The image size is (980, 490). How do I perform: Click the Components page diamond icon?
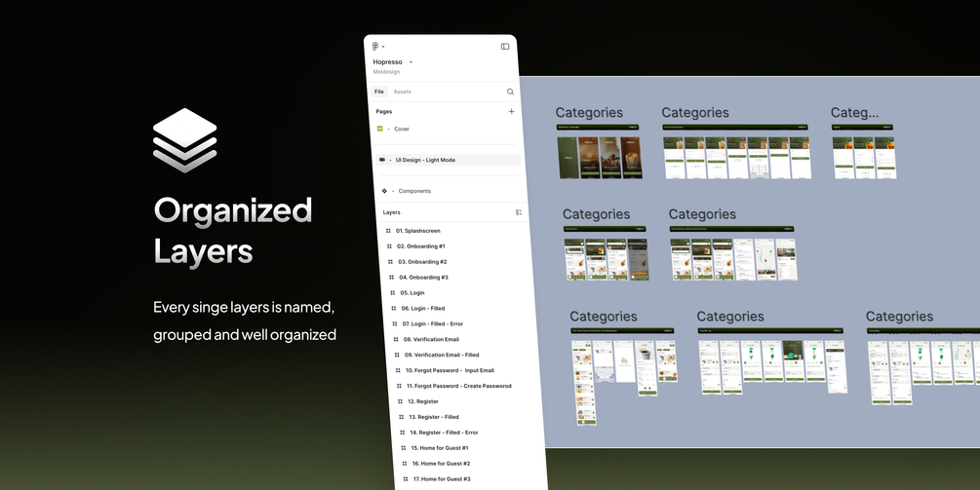[384, 191]
